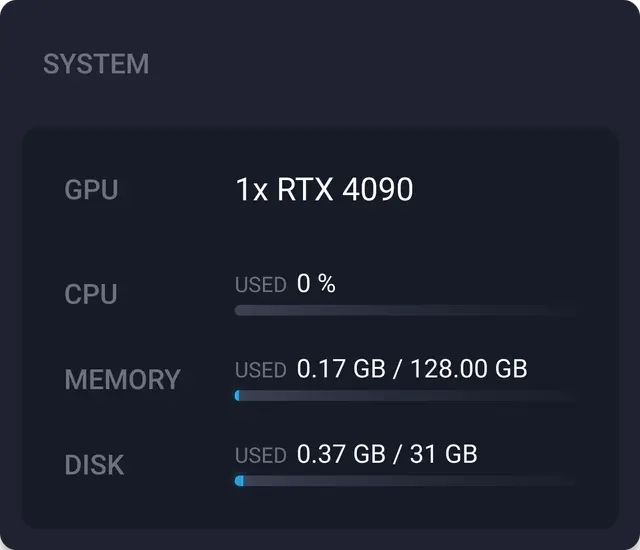This screenshot has width=640, height=550.
Task: Click the 128.00 GB total memory figure
Action: [468, 369]
